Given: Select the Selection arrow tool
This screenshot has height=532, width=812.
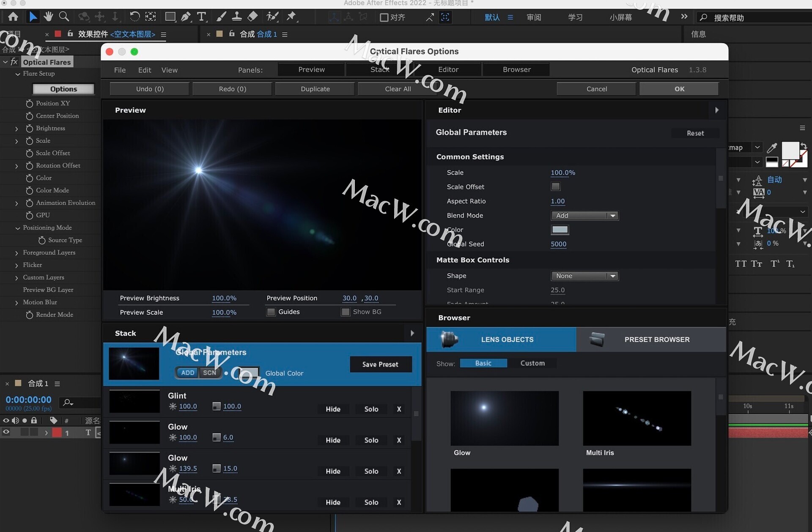Looking at the screenshot, I should coord(33,17).
